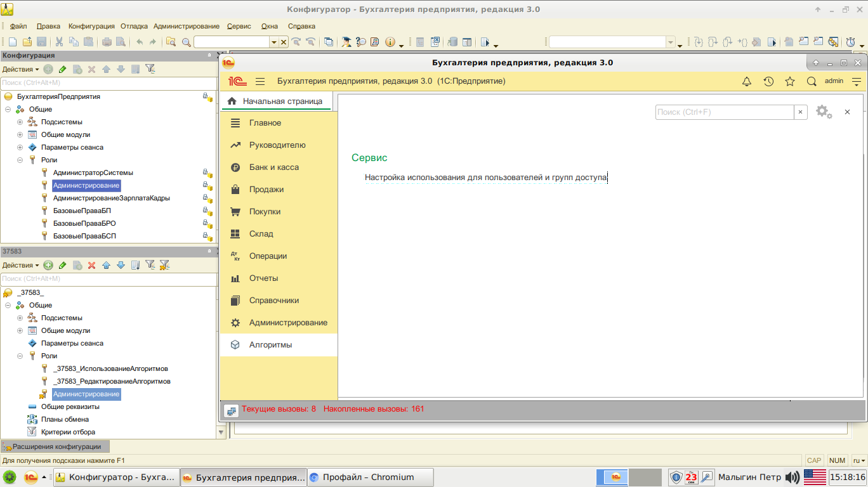Viewport: 868px width, 487px height.
Task: Open the Банк и касса section
Action: (x=279, y=167)
